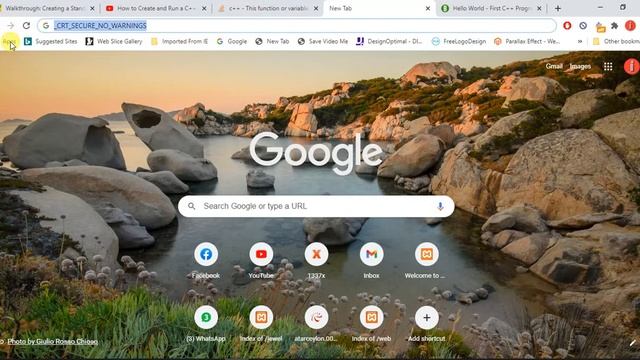Open the Inbox Gmail shortcut tile
Image resolution: width=640 pixels, height=360 pixels.
pyautogui.click(x=371, y=261)
